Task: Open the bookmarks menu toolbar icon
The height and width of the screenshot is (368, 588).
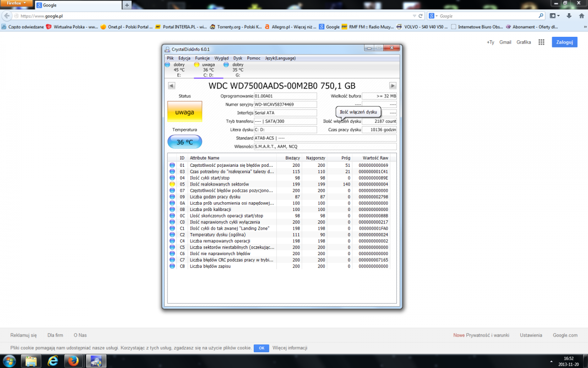Action: (555, 16)
